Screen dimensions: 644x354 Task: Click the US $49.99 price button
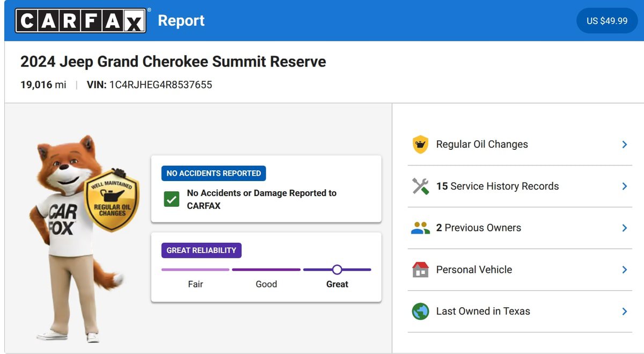pyautogui.click(x=607, y=21)
